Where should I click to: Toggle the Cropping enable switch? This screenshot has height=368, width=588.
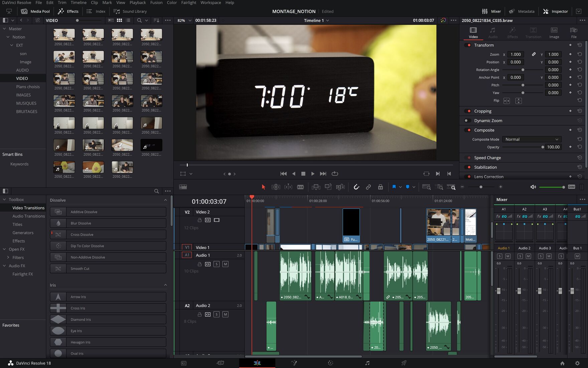click(468, 111)
